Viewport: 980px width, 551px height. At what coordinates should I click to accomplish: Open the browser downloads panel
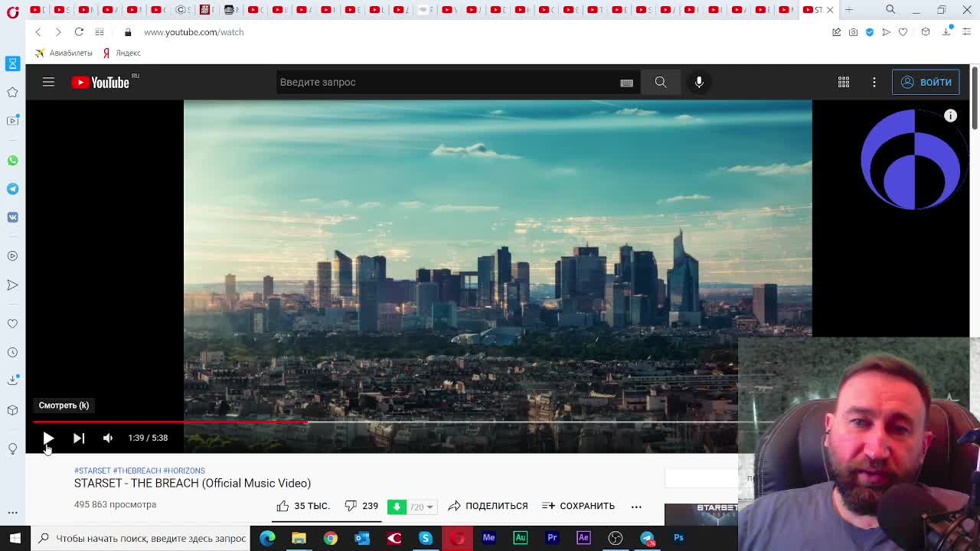pyautogui.click(x=947, y=31)
